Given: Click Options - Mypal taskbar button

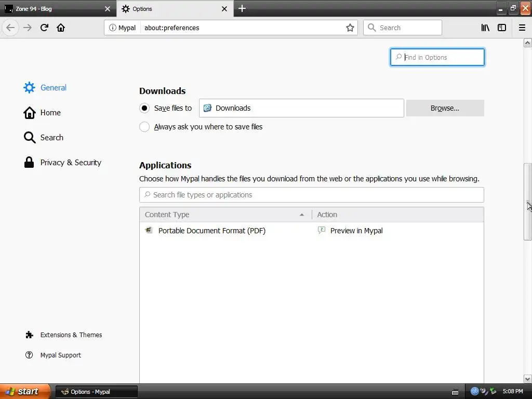Looking at the screenshot, I should coord(97,392).
